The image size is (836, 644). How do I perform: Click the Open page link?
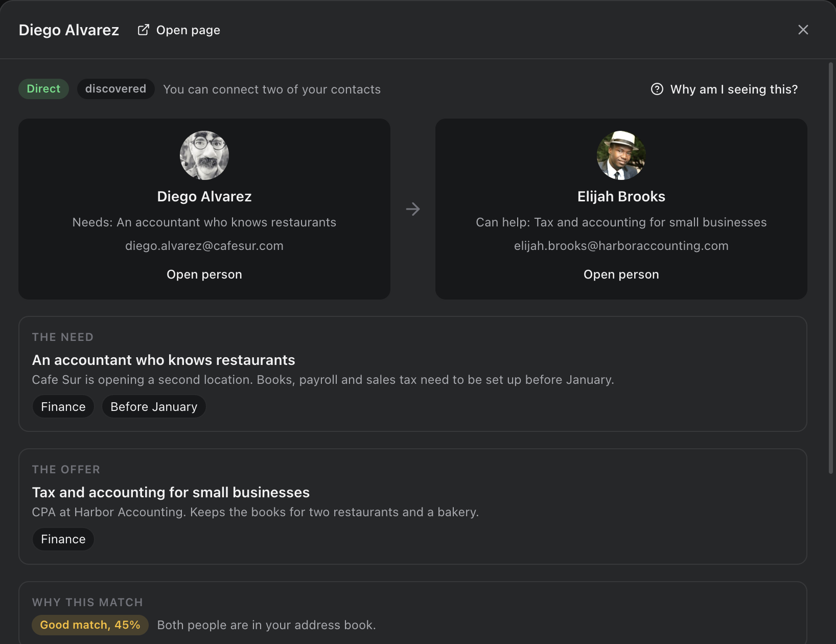pos(179,30)
